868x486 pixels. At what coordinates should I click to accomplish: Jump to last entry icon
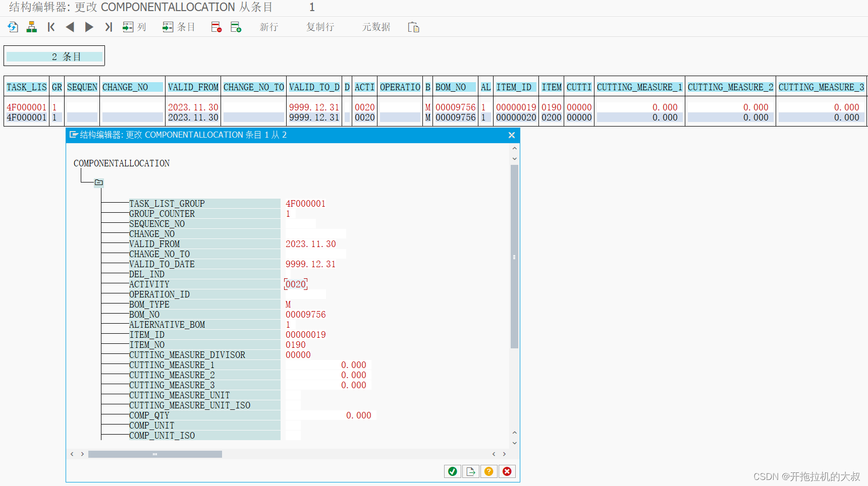pyautogui.click(x=108, y=27)
